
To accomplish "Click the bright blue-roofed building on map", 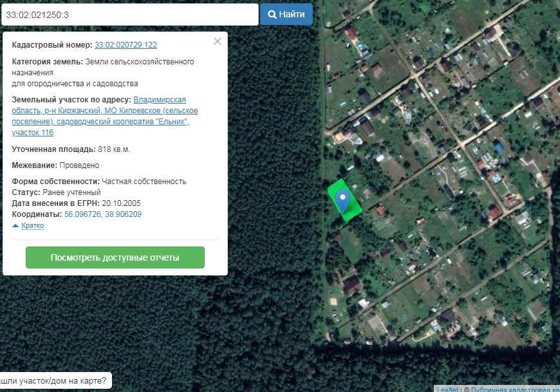I will (x=498, y=149).
